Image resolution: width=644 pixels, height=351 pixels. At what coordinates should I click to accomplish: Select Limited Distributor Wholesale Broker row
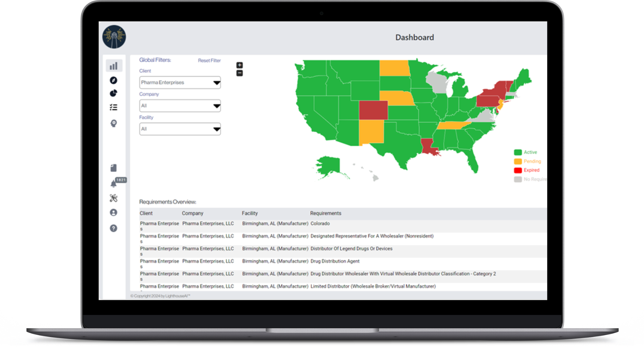[343, 287]
